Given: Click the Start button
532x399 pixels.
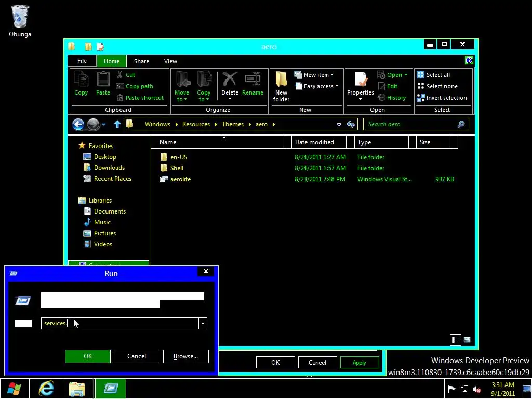Looking at the screenshot, I should (x=14, y=389).
